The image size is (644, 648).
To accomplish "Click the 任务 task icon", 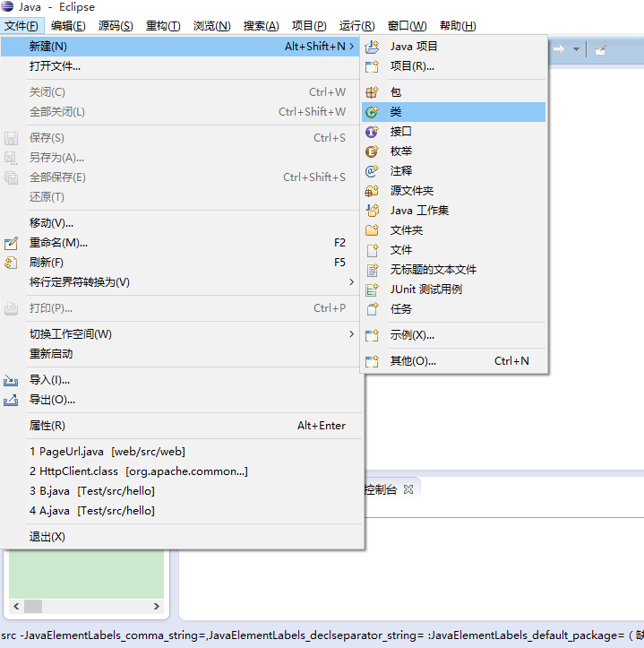I will (372, 309).
